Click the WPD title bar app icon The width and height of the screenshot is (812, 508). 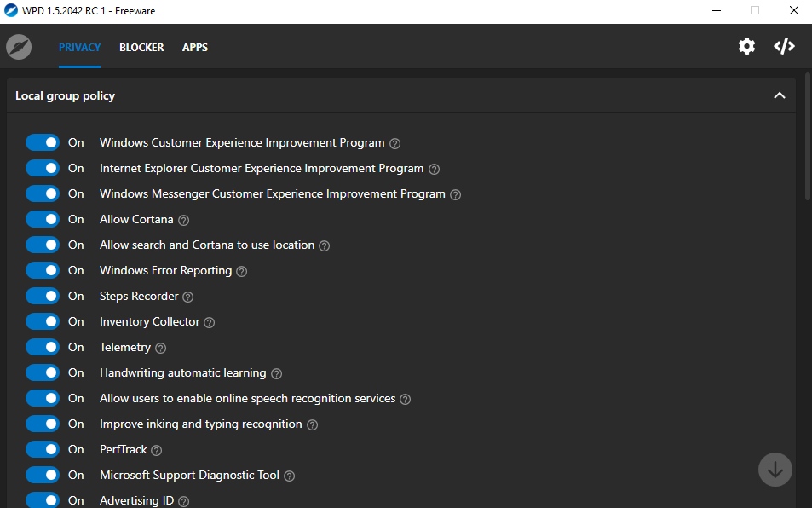[10, 10]
